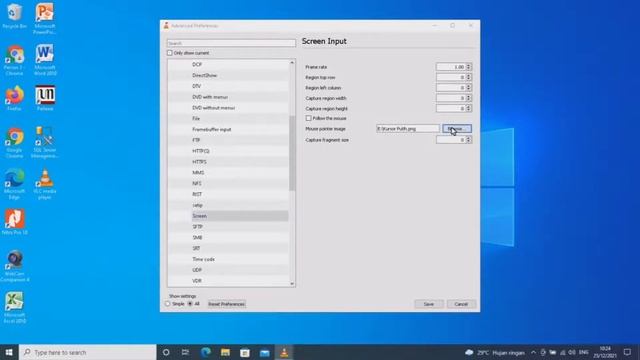Open SQL Server Management desktop shortcut
Viewport: 640px width, 360px height.
[44, 142]
